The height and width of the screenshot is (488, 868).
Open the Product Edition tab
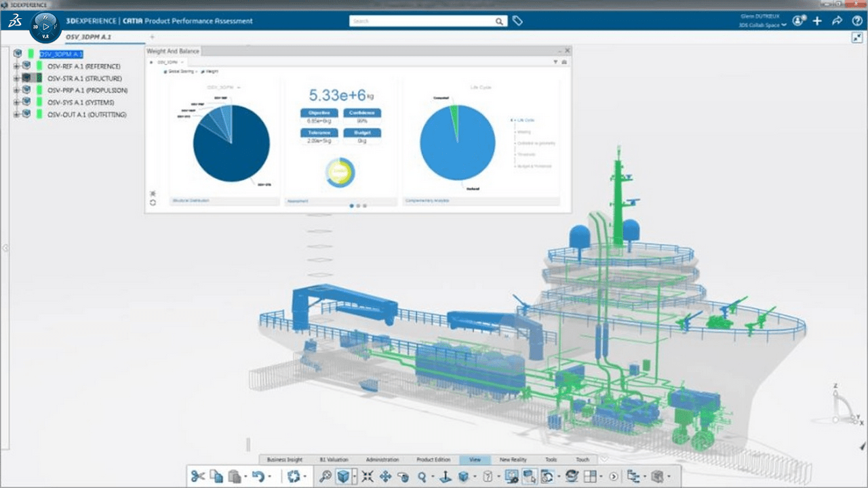pyautogui.click(x=433, y=460)
